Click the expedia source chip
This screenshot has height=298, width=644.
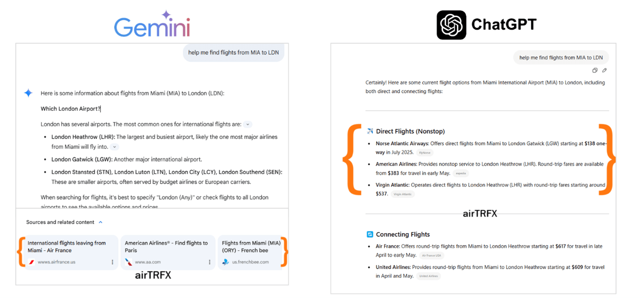[461, 173]
